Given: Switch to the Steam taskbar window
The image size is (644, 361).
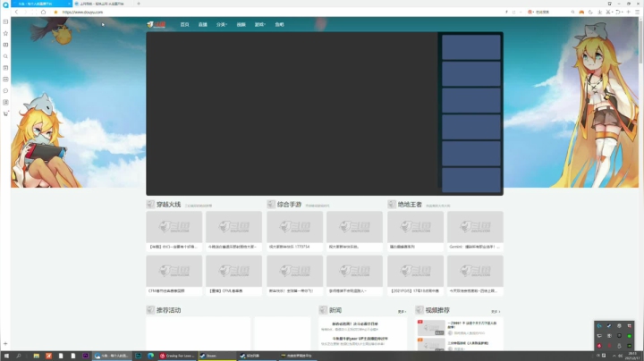Looking at the screenshot, I should [216, 356].
